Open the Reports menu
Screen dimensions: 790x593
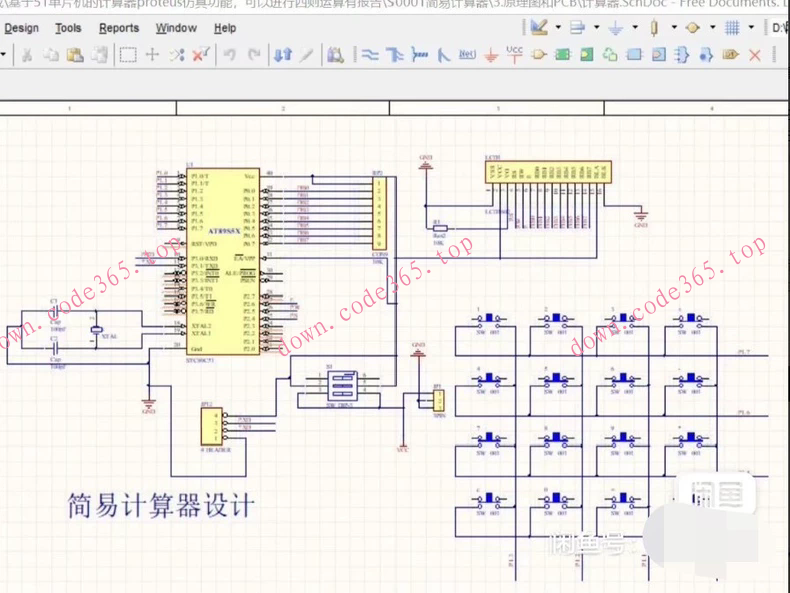coord(119,28)
